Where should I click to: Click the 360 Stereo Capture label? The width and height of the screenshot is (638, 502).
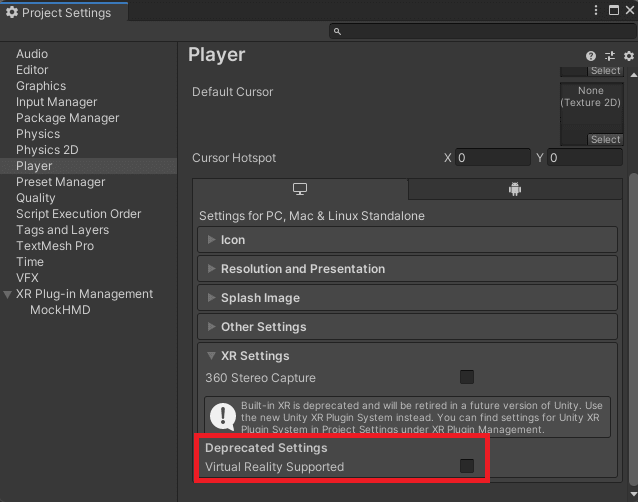[260, 378]
